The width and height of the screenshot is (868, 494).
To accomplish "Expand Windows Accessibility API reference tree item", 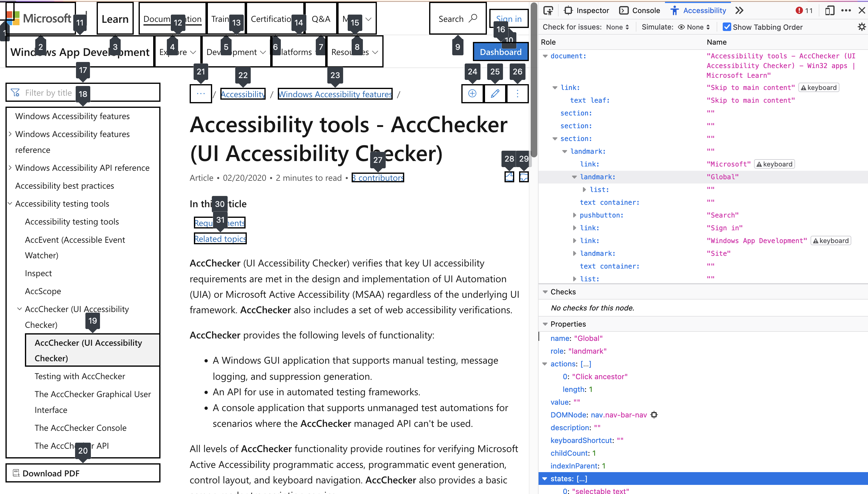I will tap(10, 168).
